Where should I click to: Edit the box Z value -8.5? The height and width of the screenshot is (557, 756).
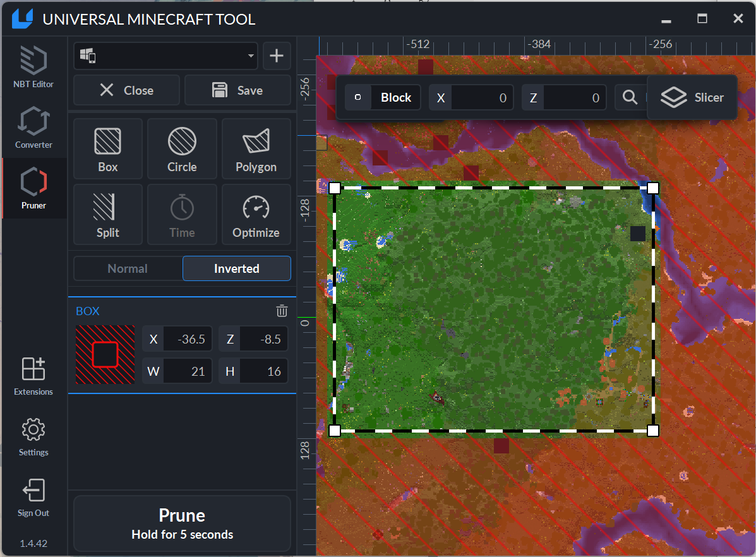(x=264, y=339)
